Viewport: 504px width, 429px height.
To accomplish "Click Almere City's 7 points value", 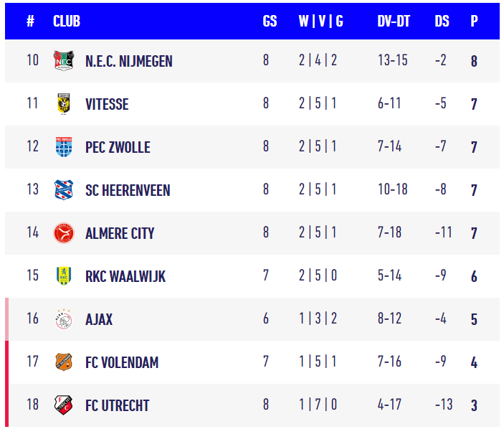I will tap(474, 234).
